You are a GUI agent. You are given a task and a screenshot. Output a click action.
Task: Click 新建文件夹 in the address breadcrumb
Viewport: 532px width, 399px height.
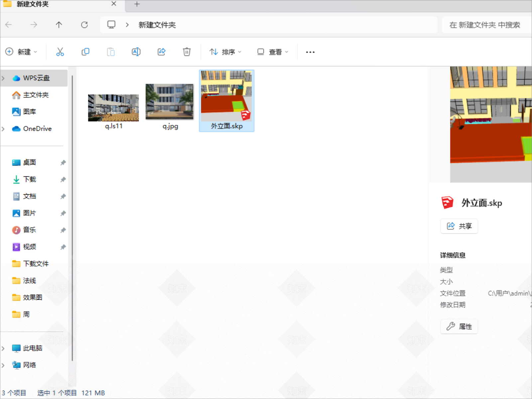[157, 25]
